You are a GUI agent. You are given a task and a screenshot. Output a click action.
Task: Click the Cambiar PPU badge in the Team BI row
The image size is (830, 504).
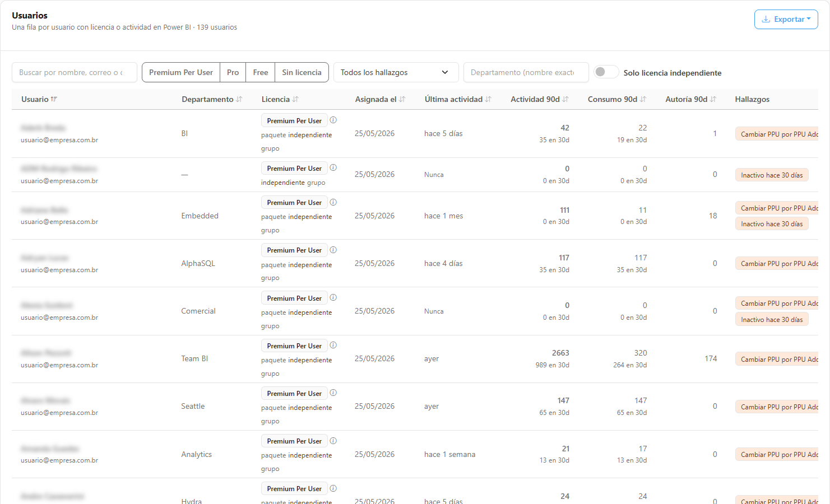[777, 360]
